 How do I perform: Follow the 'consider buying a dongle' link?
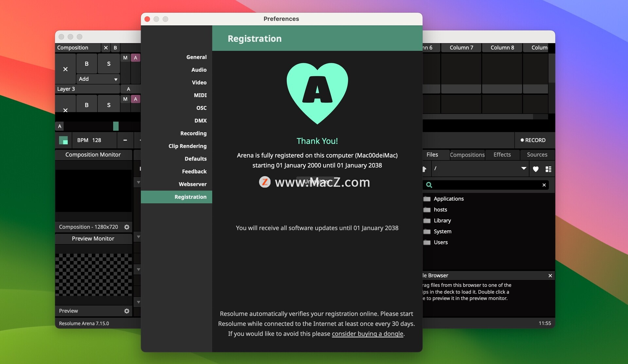(367, 334)
